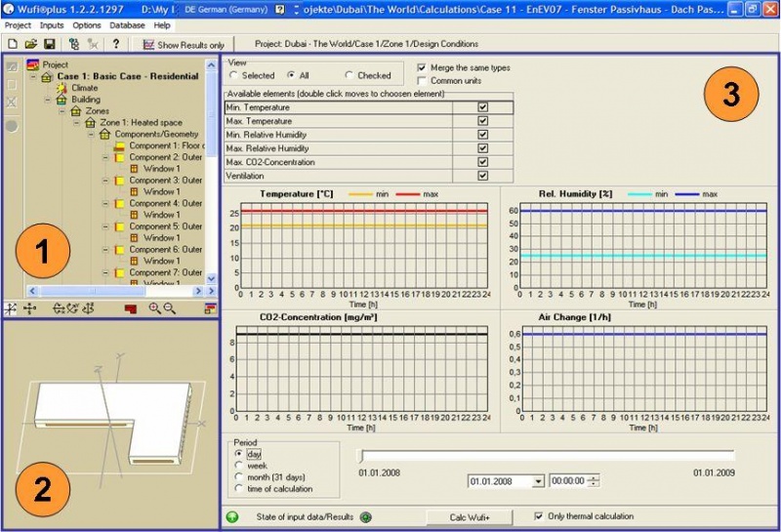Open the Inputs menu
781x532 pixels.
tap(53, 24)
